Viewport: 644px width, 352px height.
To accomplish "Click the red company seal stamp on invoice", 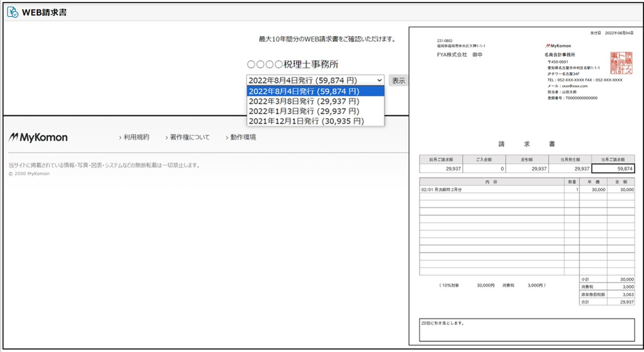I will point(621,65).
